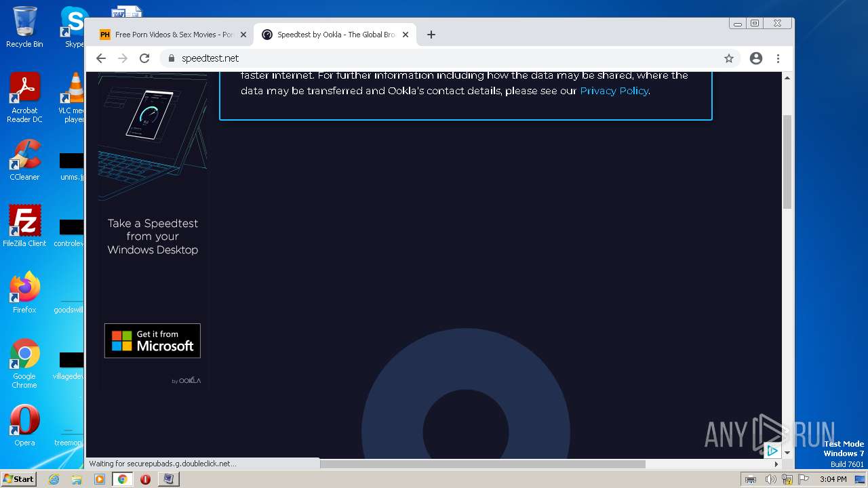
Task: Click the Take a Speedtest from Windows Desktop text
Action: [153, 237]
